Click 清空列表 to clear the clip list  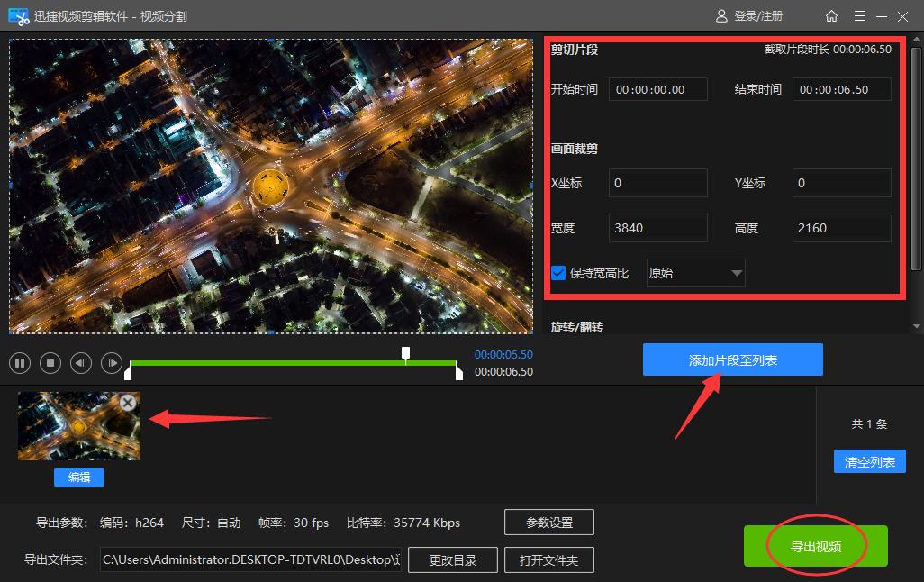(x=869, y=461)
